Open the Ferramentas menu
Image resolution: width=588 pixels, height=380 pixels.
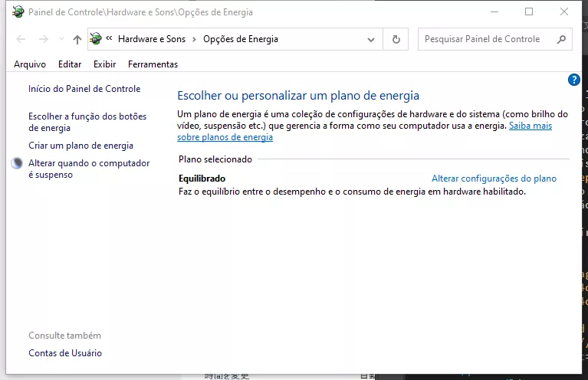[x=153, y=64]
